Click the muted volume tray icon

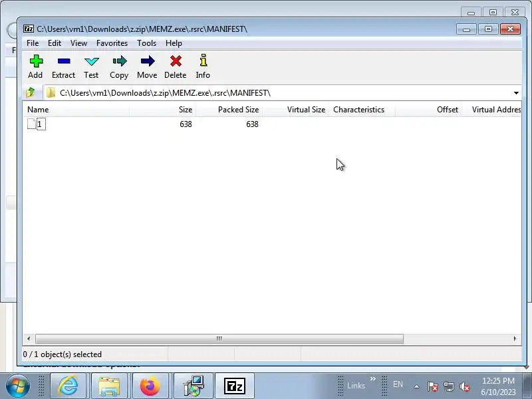[x=464, y=386]
